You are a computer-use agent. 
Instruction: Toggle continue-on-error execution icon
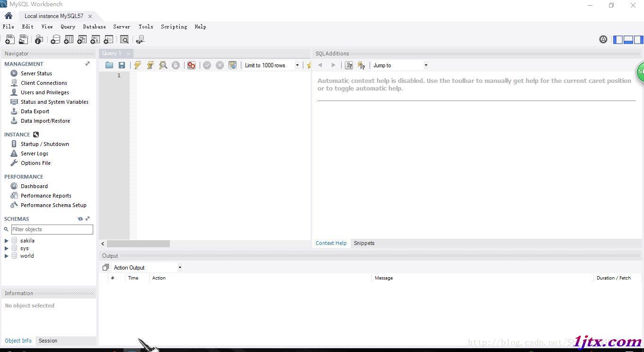pos(191,65)
